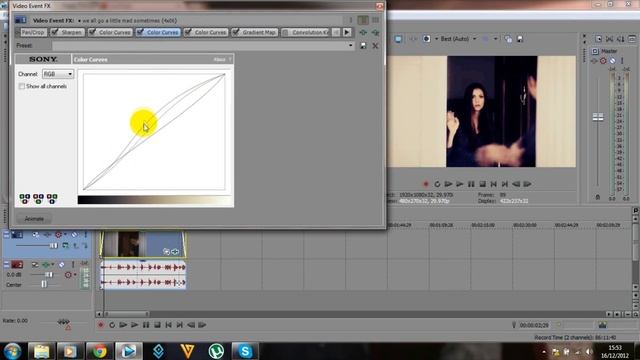Select the video event thumbnail on the timeline
Viewport: 640px width, 360px height.
[x=143, y=244]
